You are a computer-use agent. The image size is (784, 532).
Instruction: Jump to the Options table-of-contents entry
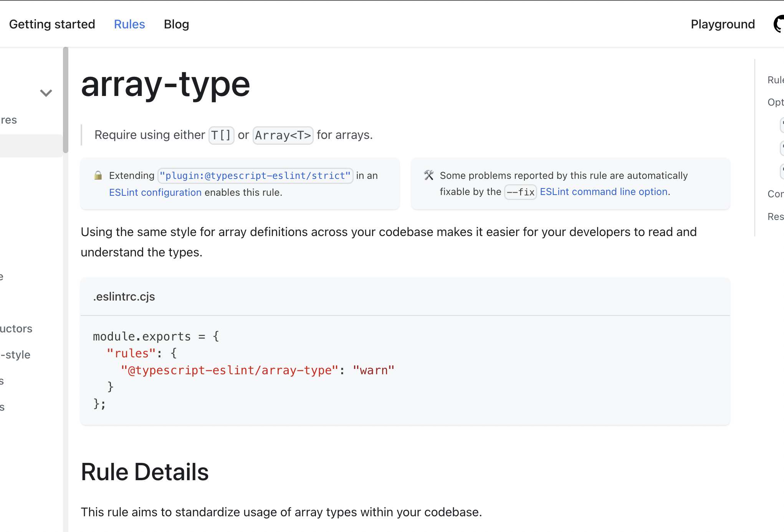click(x=776, y=102)
